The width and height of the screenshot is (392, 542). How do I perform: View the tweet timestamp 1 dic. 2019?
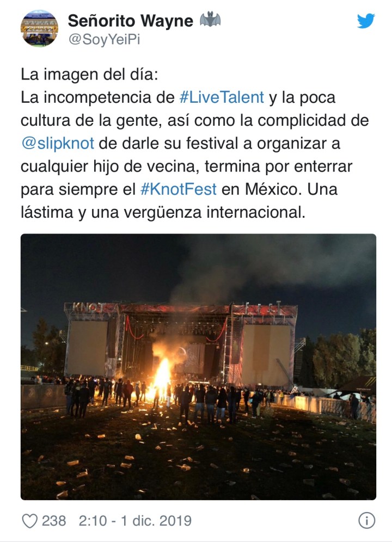coord(156,521)
